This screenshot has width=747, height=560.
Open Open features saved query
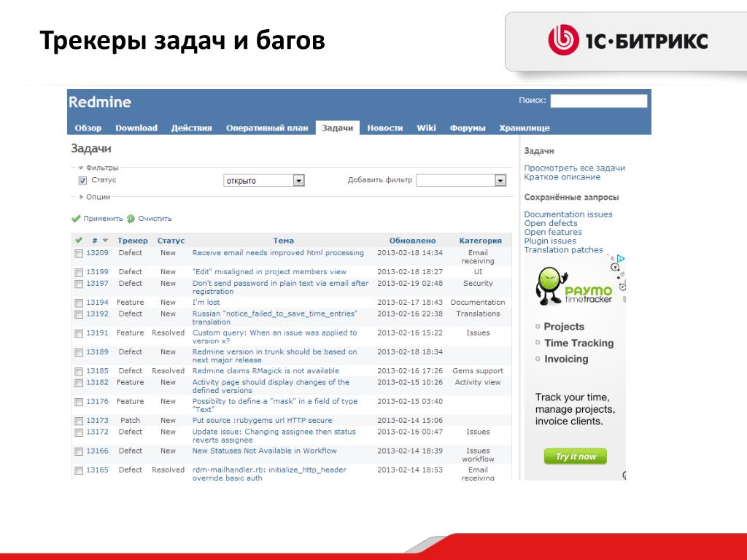click(553, 232)
